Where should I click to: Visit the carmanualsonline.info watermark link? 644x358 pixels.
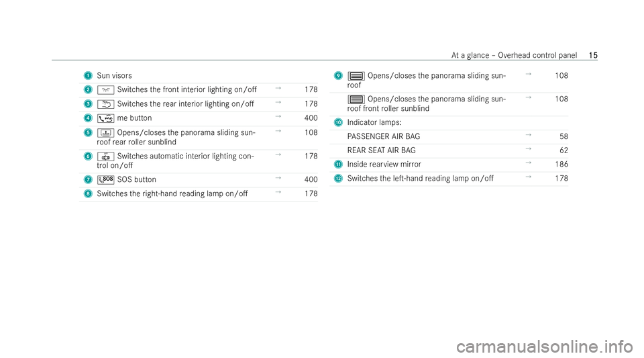pyautogui.click(x=545, y=347)
